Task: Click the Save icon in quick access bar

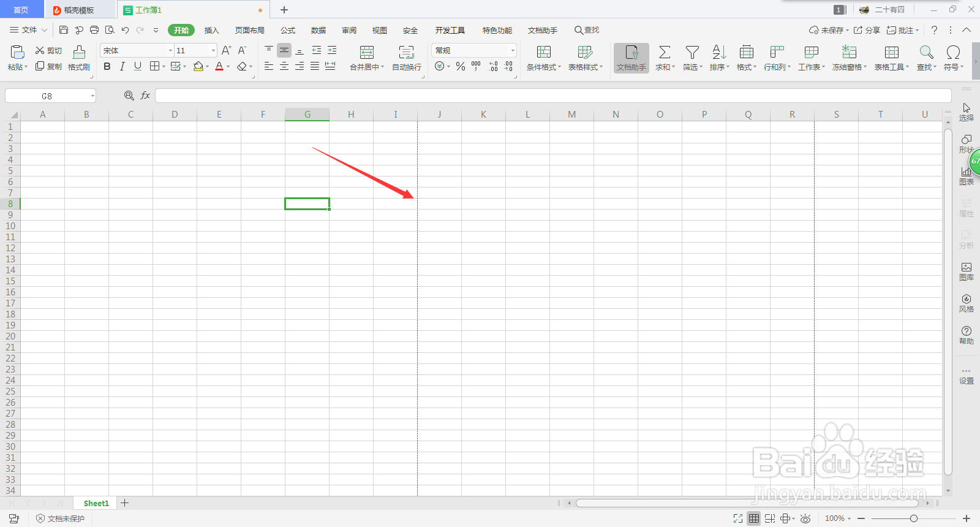Action: click(x=64, y=30)
